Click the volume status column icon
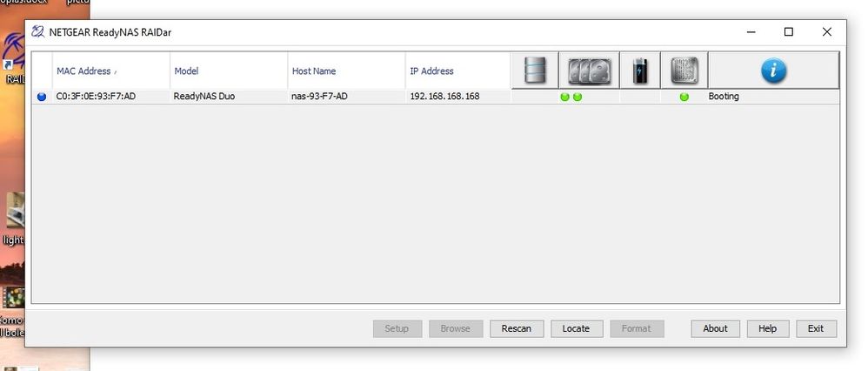868x371 pixels. [535, 71]
